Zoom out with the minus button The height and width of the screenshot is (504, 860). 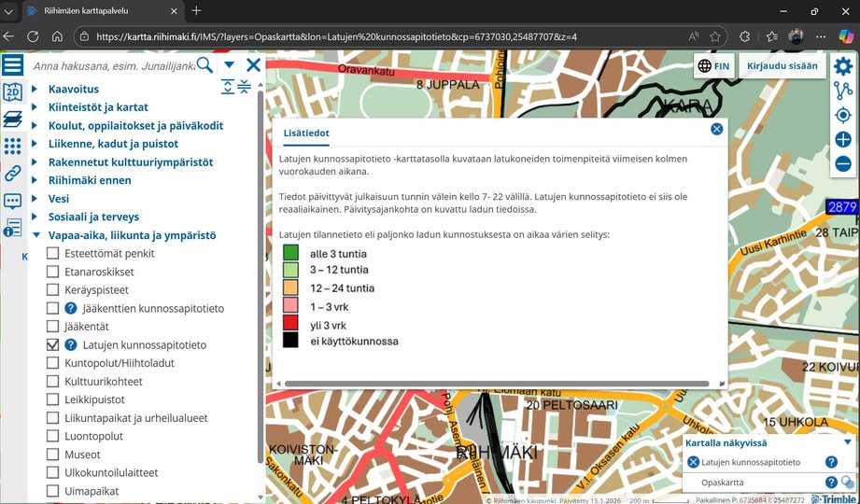pos(843,164)
